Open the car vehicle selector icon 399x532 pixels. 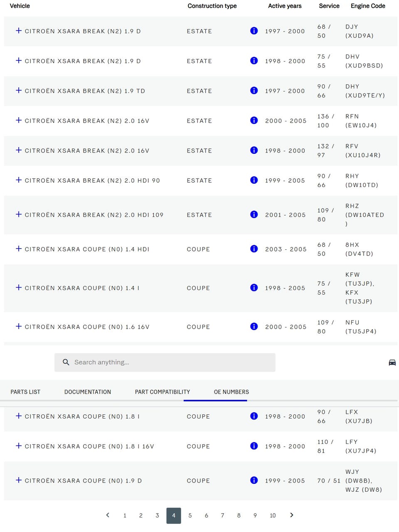pyautogui.click(x=392, y=362)
